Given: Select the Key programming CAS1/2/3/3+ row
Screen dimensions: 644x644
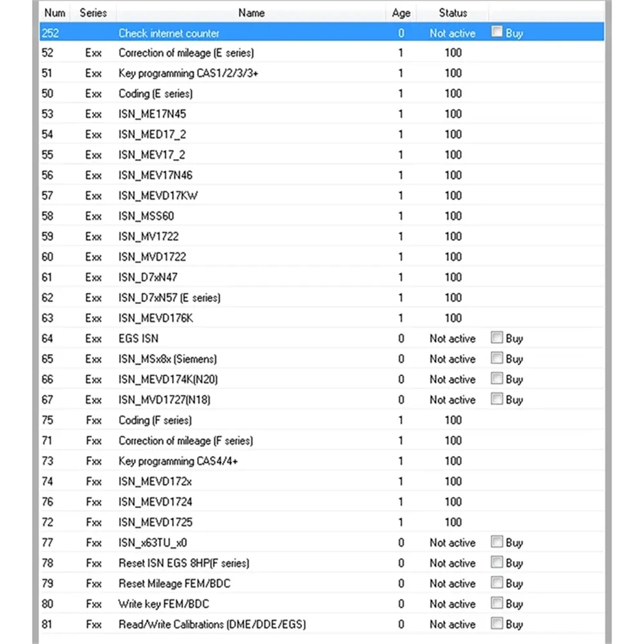Looking at the screenshot, I should [x=321, y=73].
